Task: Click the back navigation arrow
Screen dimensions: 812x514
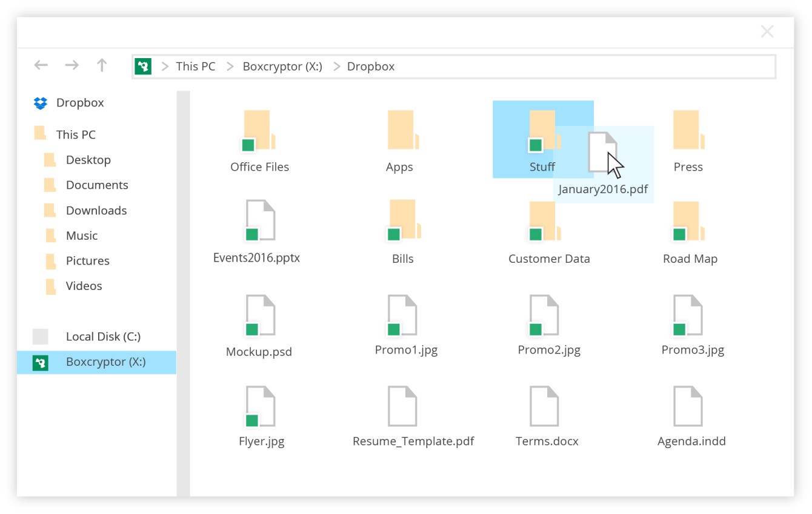Action: (41, 65)
